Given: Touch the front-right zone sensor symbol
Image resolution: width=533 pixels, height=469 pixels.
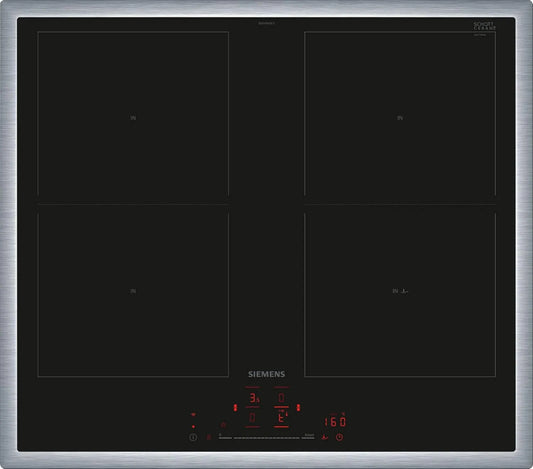Looking at the screenshot, I should pyautogui.click(x=404, y=291).
